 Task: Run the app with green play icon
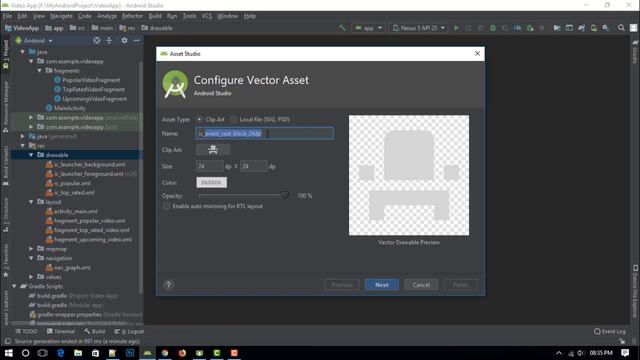(456, 28)
